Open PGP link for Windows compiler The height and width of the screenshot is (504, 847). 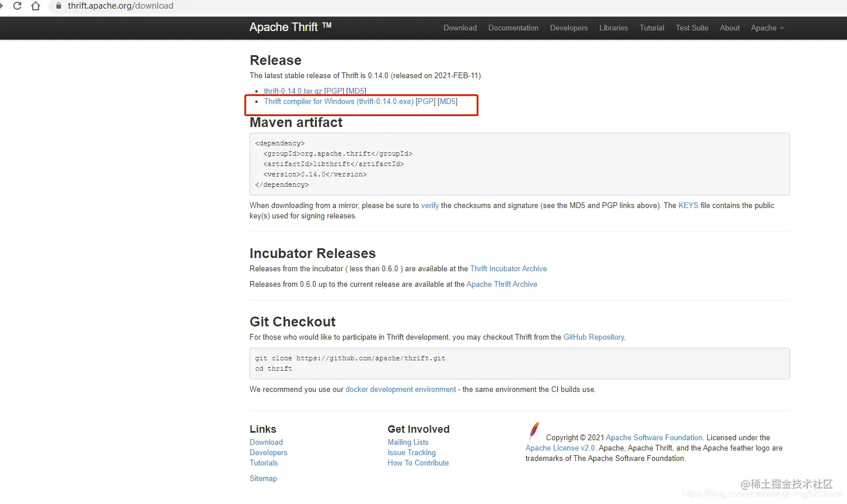[x=426, y=102]
